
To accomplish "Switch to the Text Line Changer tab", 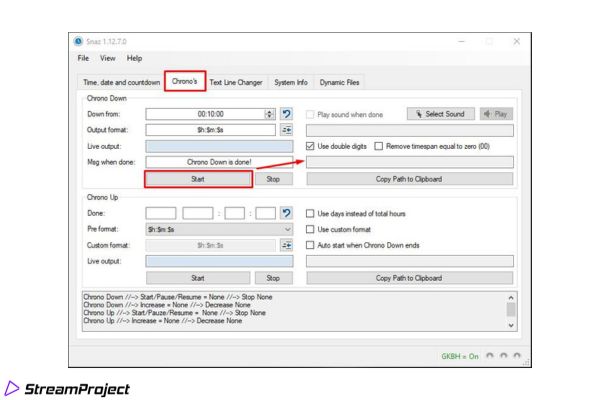I will pos(236,81).
